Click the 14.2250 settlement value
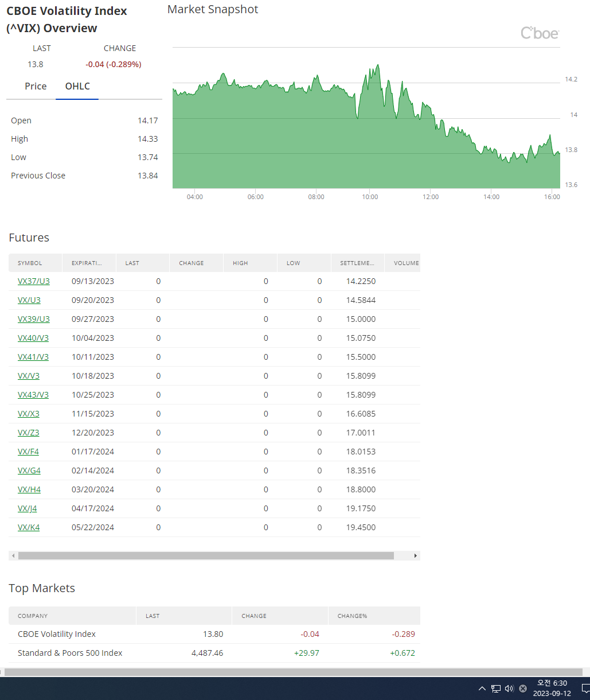 coord(361,281)
